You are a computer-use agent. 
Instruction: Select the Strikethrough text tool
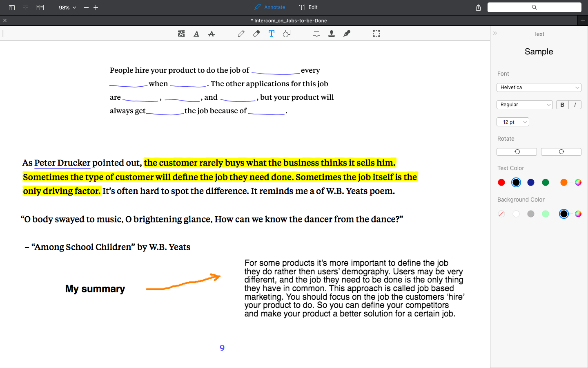click(x=212, y=34)
